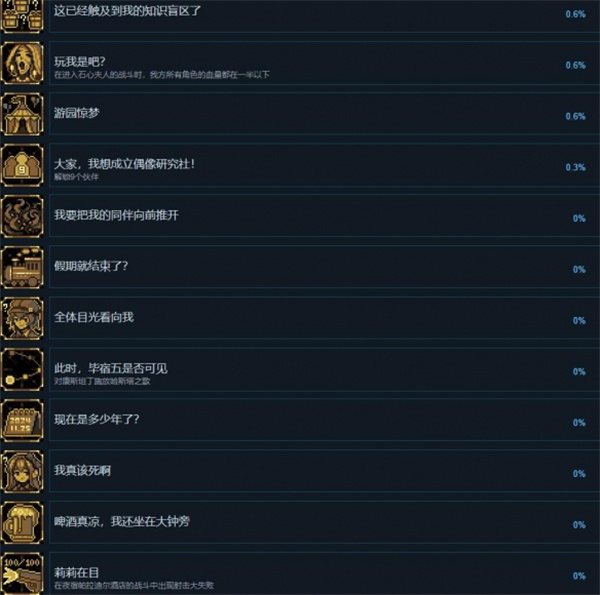This screenshot has height=595, width=600.
Task: Open the 莉莉在目 achievement entry
Action: (324, 573)
